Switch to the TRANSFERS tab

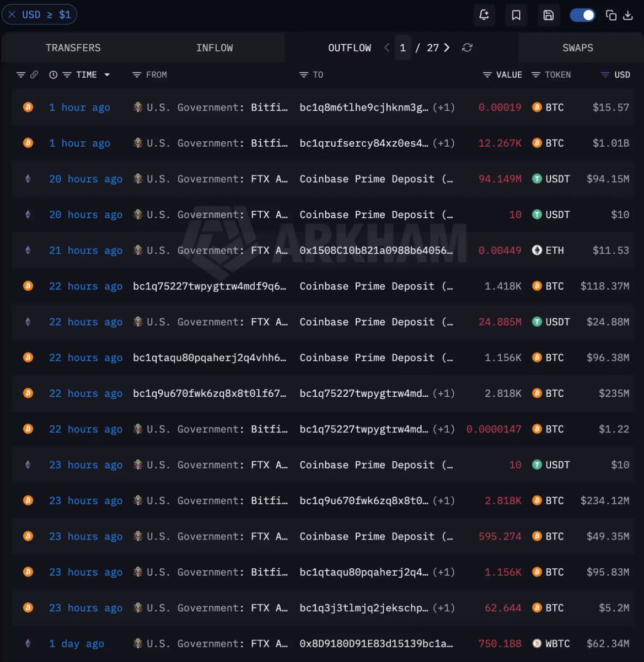pos(73,48)
